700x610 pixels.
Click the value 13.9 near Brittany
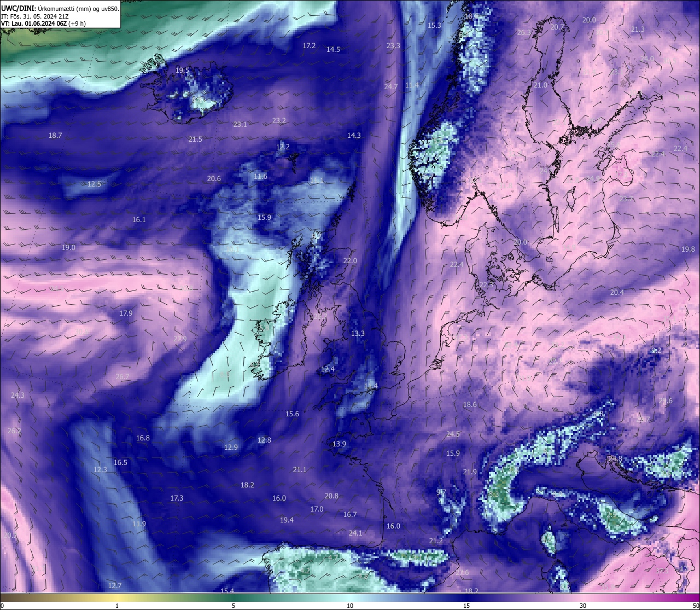[x=339, y=444]
